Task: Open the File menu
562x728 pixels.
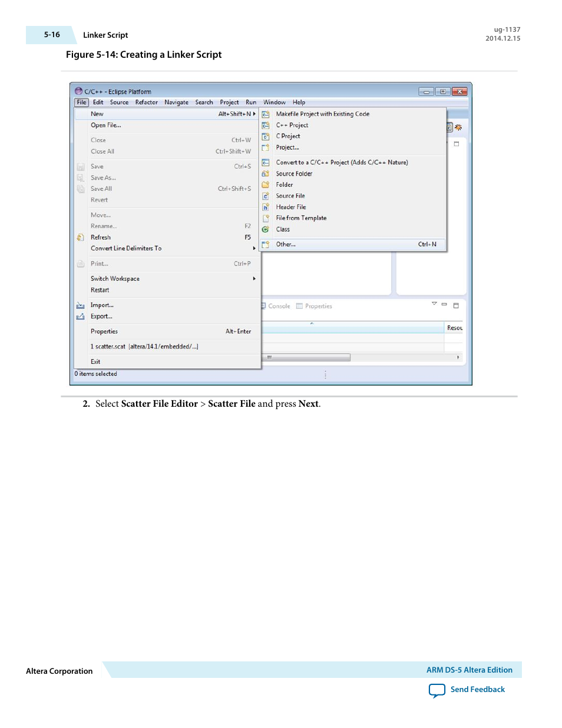Action: click(x=82, y=103)
